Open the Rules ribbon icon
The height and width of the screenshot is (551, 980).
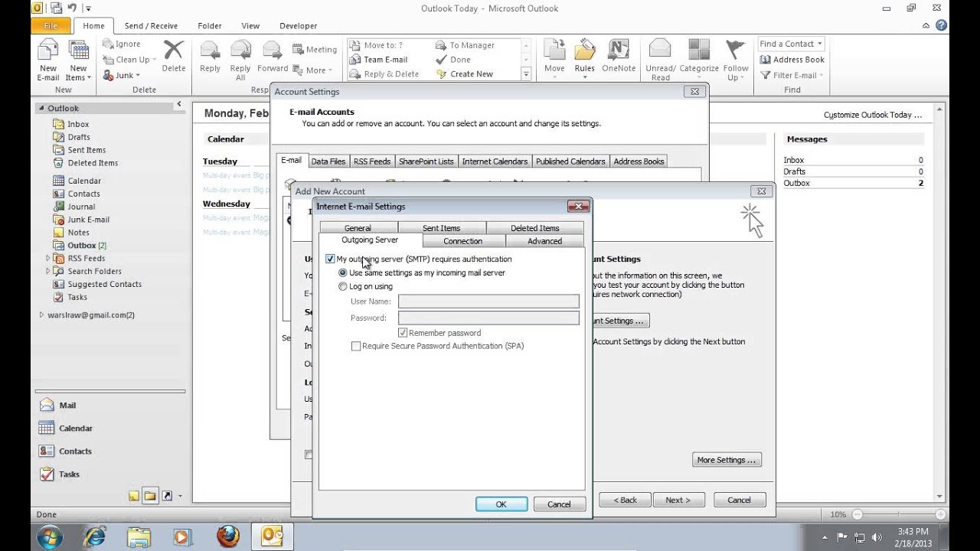pos(584,60)
